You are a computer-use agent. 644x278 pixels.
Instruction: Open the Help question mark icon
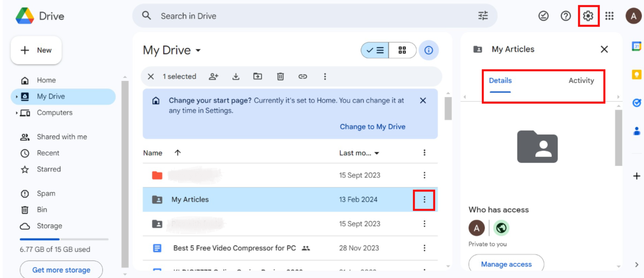[x=566, y=16]
